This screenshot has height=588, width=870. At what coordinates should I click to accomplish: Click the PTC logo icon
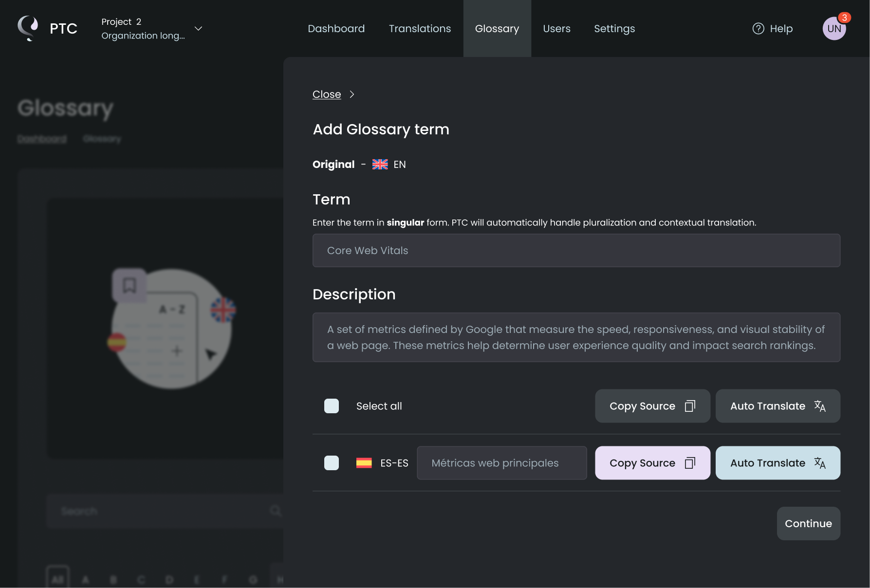(x=28, y=28)
